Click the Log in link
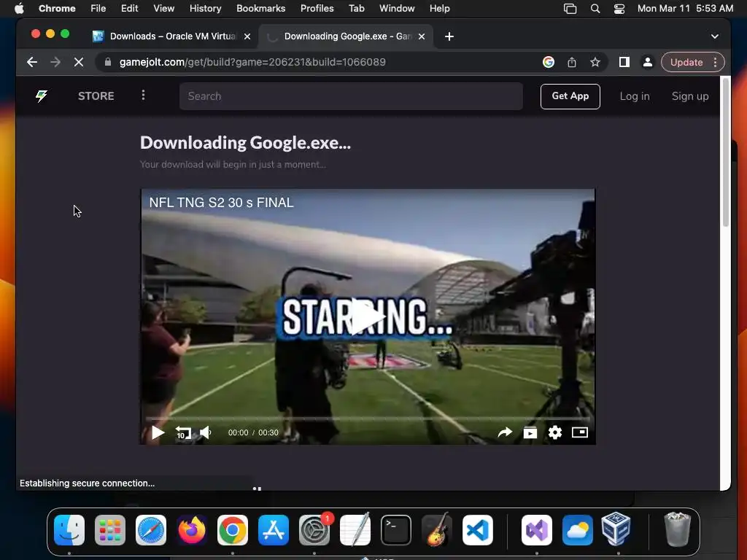This screenshot has height=560, width=747. click(634, 96)
